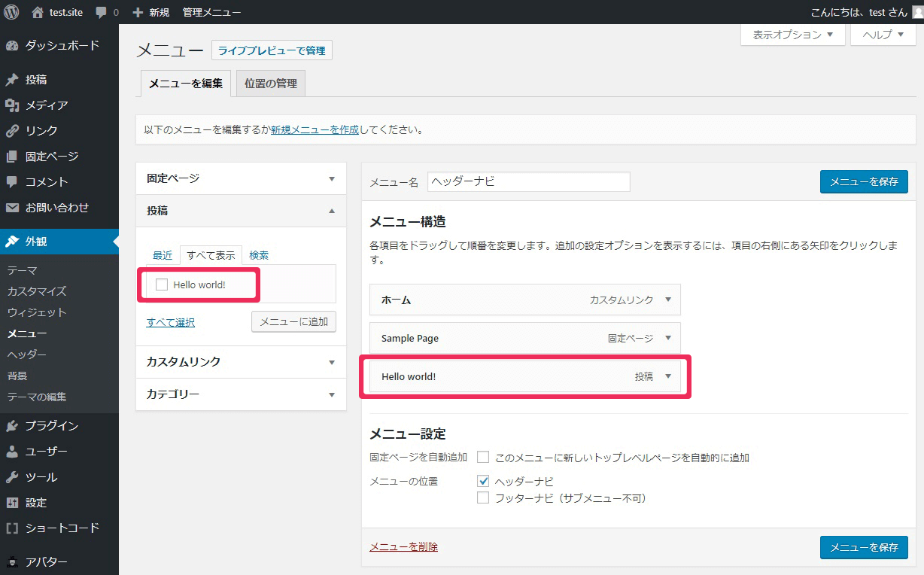The width and height of the screenshot is (924, 575).
Task: Click the home icon beside test.site
Action: click(x=38, y=12)
